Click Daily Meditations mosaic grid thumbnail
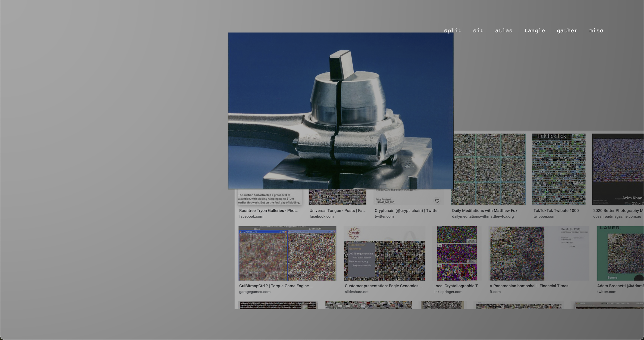Viewport: 644px width, 340px height. pos(489,169)
